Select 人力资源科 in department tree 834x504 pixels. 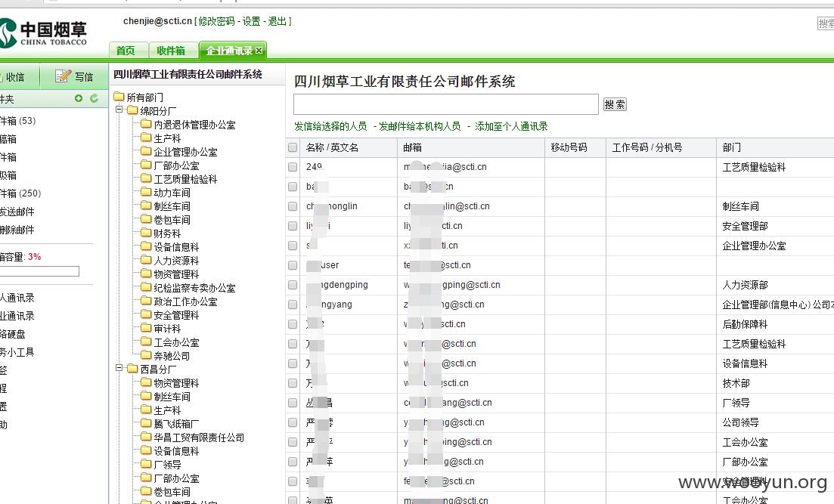click(x=176, y=261)
